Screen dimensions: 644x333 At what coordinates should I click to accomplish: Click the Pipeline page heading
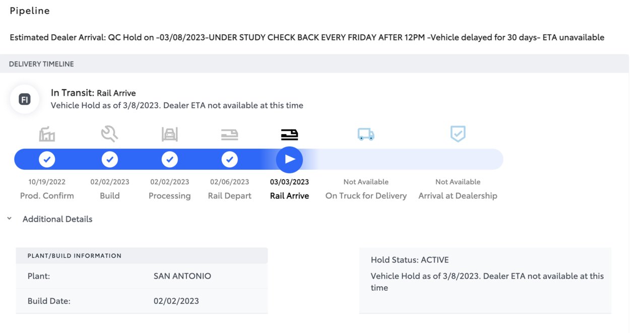pyautogui.click(x=30, y=11)
